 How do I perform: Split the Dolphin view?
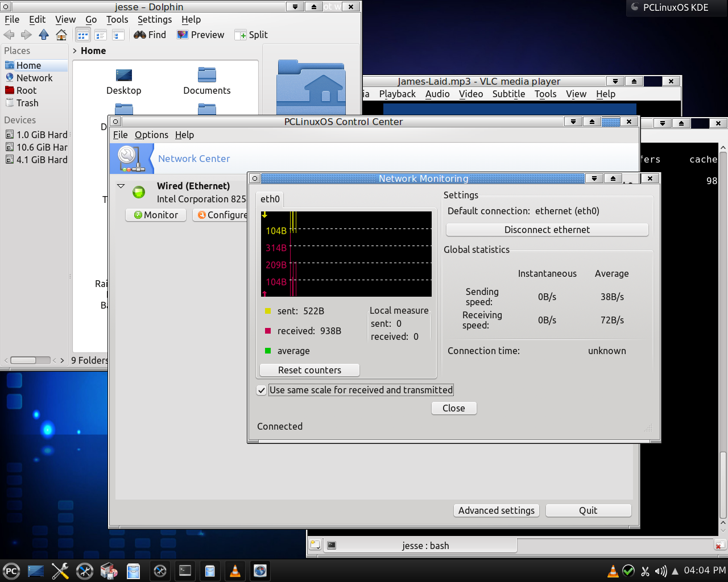pyautogui.click(x=251, y=35)
